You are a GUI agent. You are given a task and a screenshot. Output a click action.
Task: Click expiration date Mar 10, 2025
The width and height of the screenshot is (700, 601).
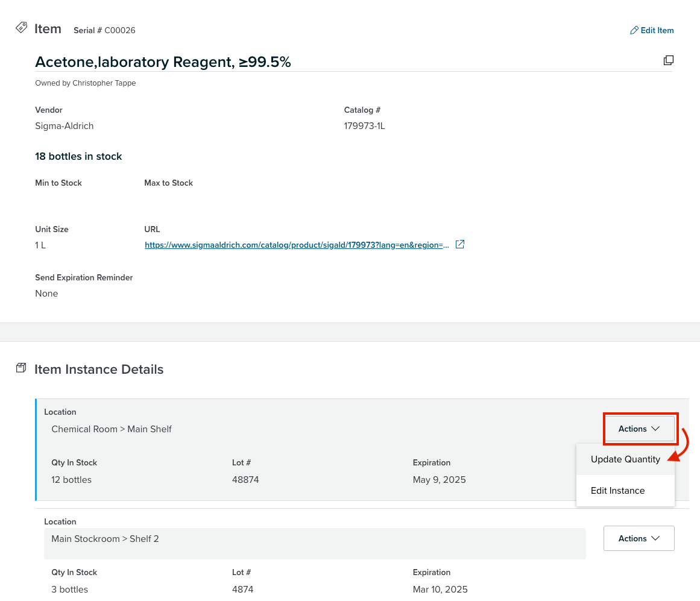click(440, 590)
